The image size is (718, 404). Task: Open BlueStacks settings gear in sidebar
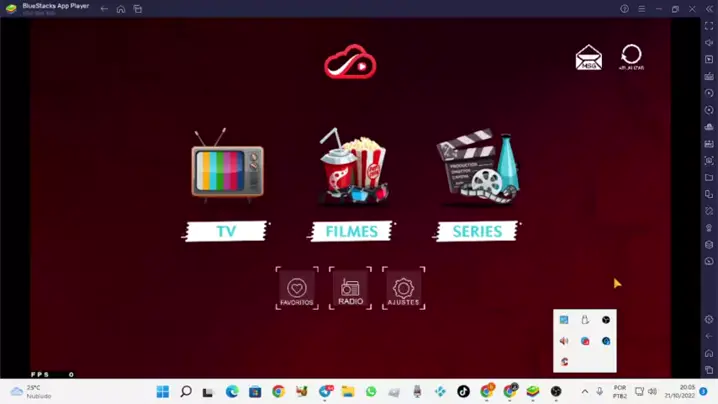[709, 320]
